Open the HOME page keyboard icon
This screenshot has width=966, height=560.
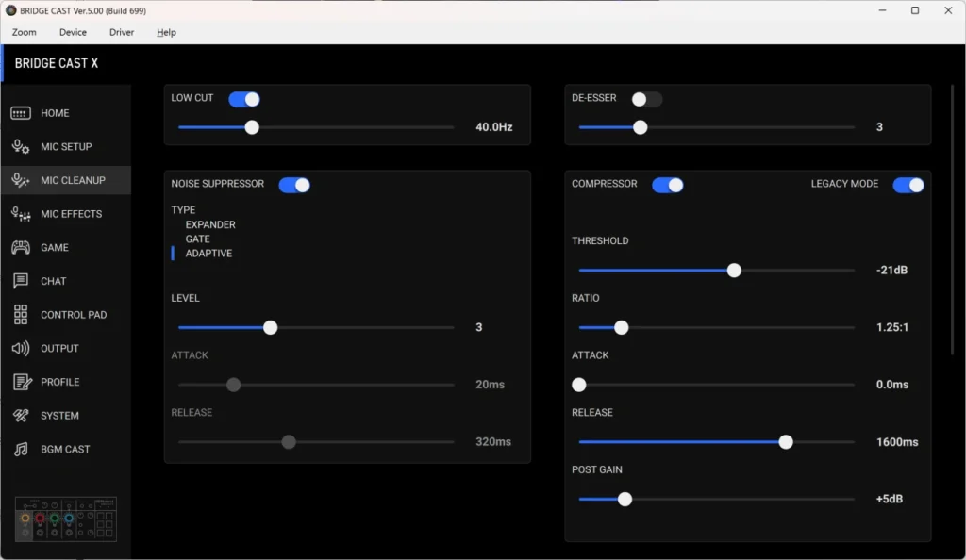point(21,113)
